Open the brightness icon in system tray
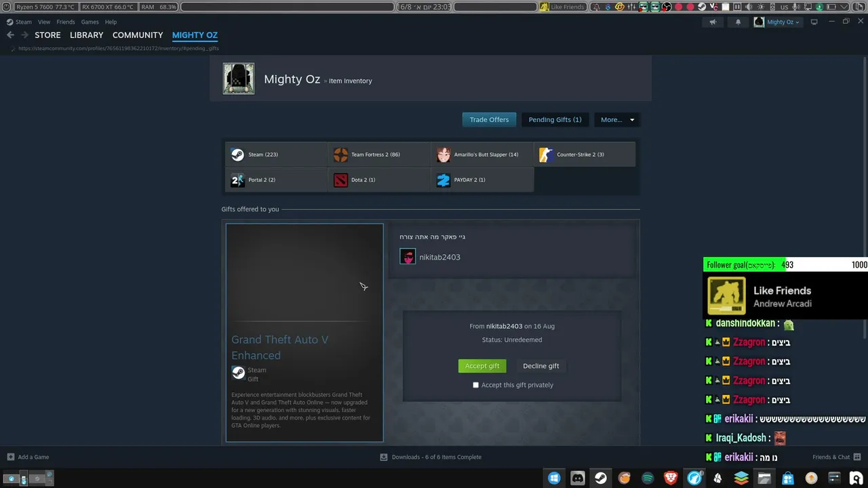Viewport: 868px width, 488px height. pos(760,7)
